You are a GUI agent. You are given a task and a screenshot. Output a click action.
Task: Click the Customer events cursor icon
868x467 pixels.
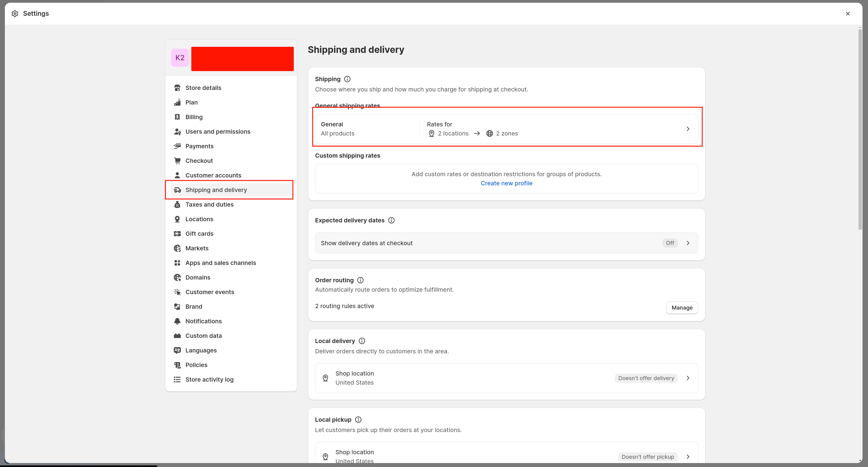(x=177, y=292)
